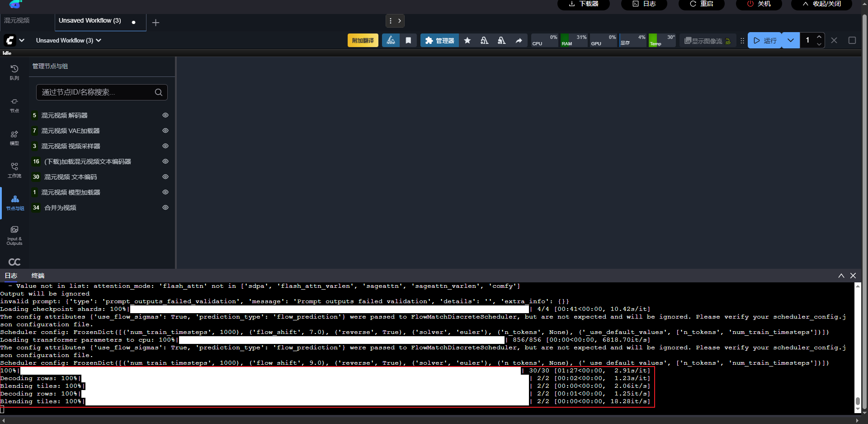Click the first 3D node-tree icon in toolbar
Viewport: 868px width, 424px height.
484,40
